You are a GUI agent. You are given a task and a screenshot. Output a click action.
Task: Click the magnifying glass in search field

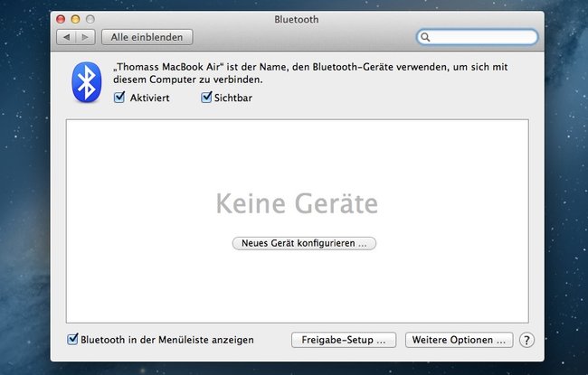425,37
